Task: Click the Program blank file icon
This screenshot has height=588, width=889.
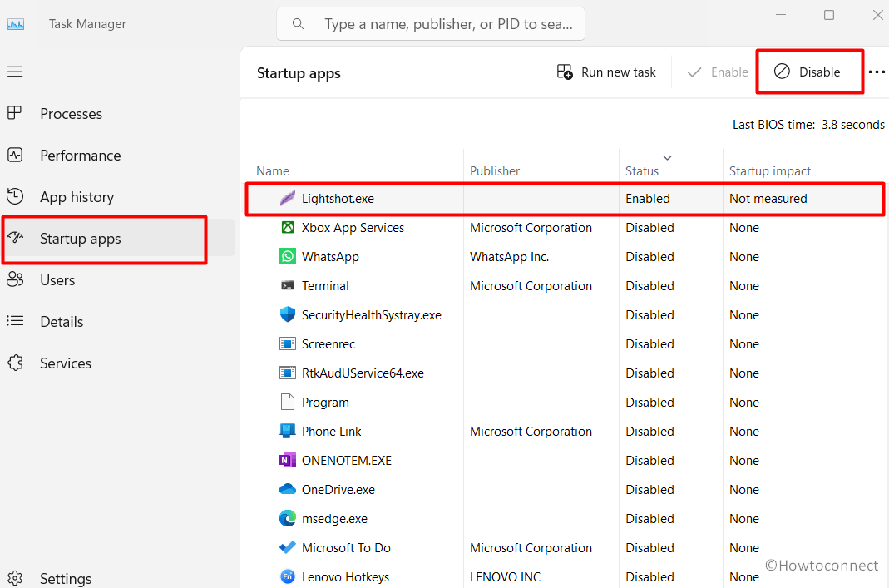Action: click(288, 402)
